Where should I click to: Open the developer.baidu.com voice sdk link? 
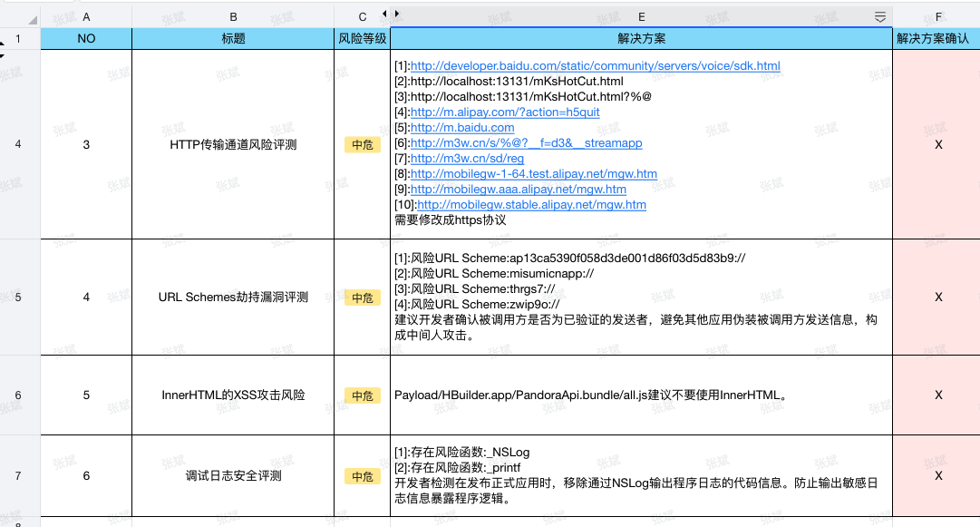[595, 66]
